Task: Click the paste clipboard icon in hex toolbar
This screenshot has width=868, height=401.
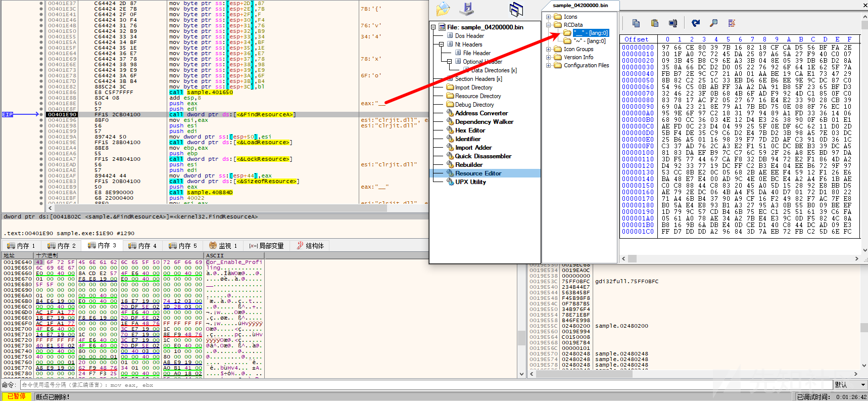Action: [x=655, y=23]
